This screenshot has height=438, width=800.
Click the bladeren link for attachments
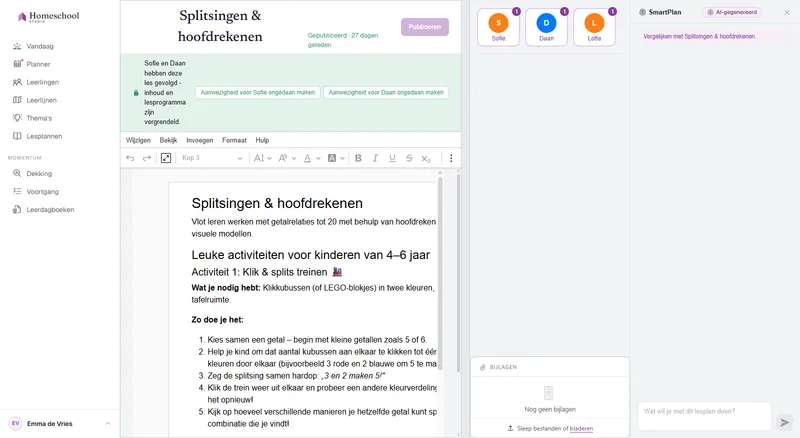pyautogui.click(x=581, y=429)
